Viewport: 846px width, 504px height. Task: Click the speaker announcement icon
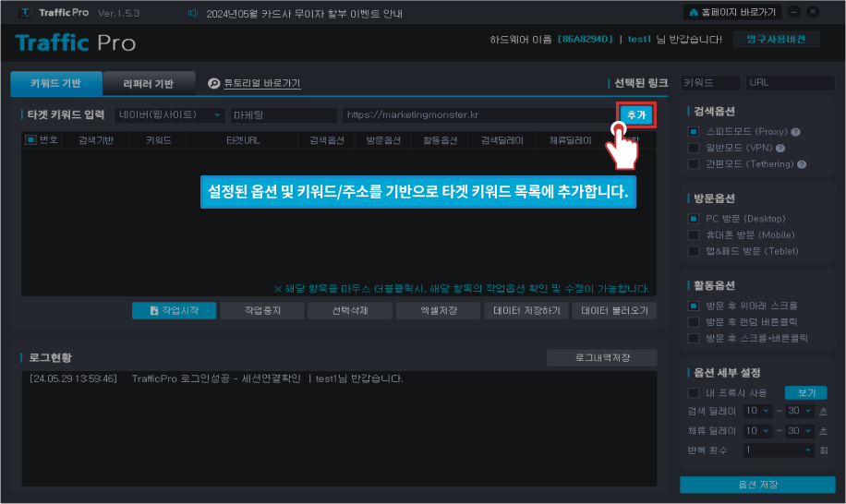tap(193, 13)
